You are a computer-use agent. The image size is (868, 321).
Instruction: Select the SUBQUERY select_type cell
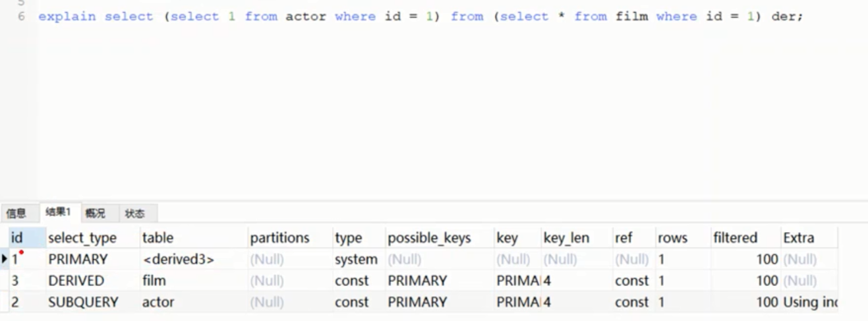tap(83, 303)
